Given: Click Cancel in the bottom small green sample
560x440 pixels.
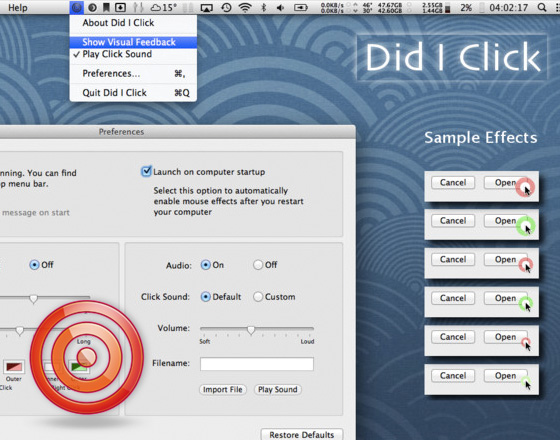Looking at the screenshot, I should pyautogui.click(x=453, y=376).
